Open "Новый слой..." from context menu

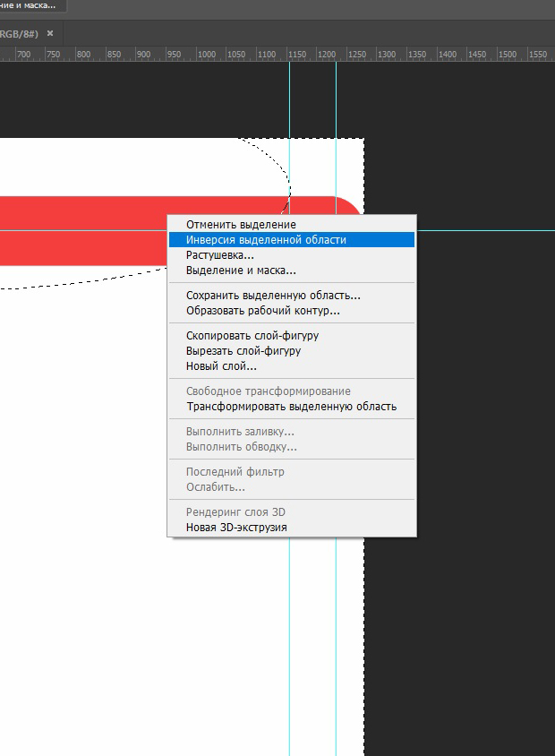click(x=221, y=366)
